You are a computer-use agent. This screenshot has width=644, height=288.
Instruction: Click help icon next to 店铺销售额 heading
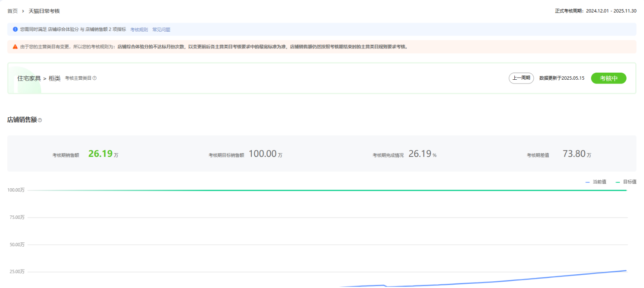[40, 120]
